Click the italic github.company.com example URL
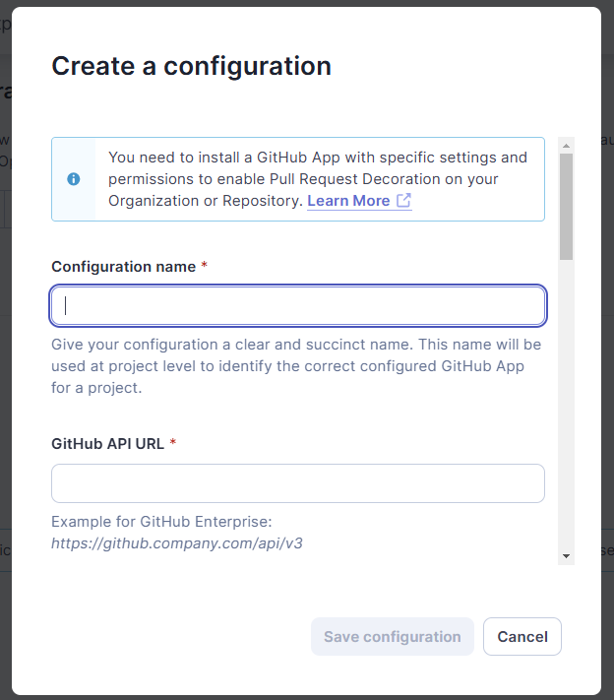Viewport: 614px width, 700px height. [x=176, y=542]
